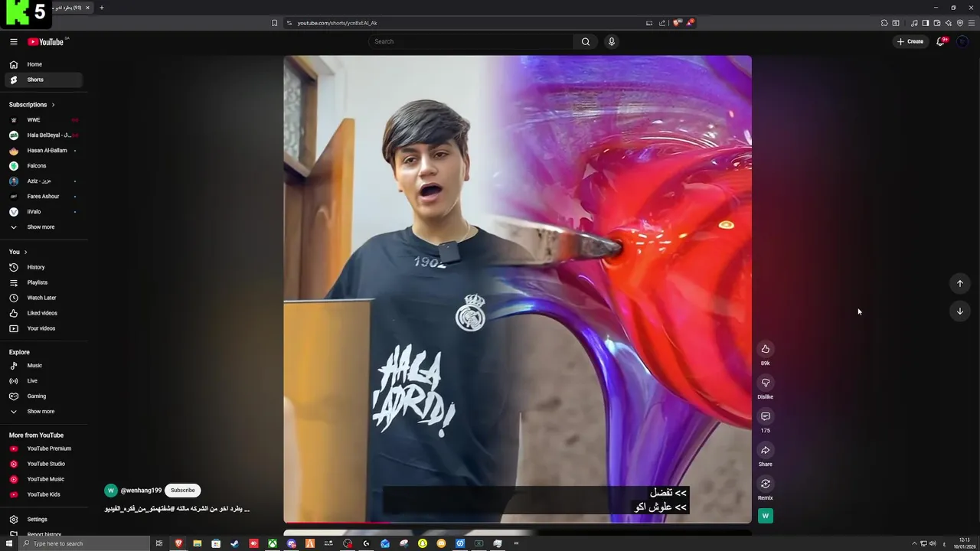
Task: Start voice search with the microphone icon
Action: [611, 41]
